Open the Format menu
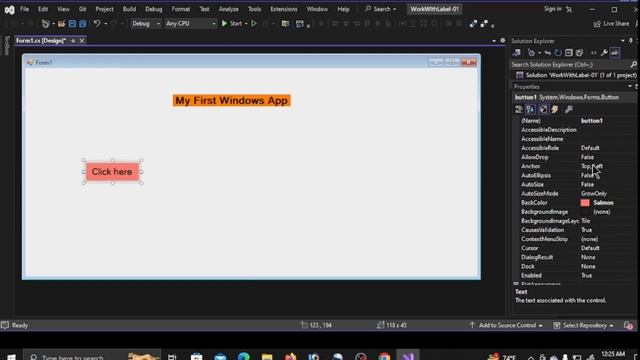 pyautogui.click(x=181, y=9)
